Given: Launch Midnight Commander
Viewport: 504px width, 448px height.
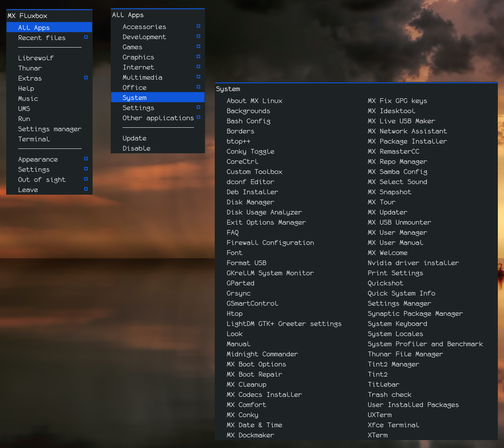Looking at the screenshot, I should (x=262, y=354).
